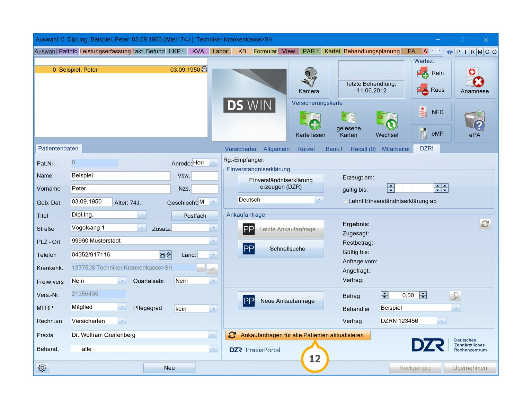Expand the Anrede dropdown
Screen dimensions: 532x409
(214, 163)
